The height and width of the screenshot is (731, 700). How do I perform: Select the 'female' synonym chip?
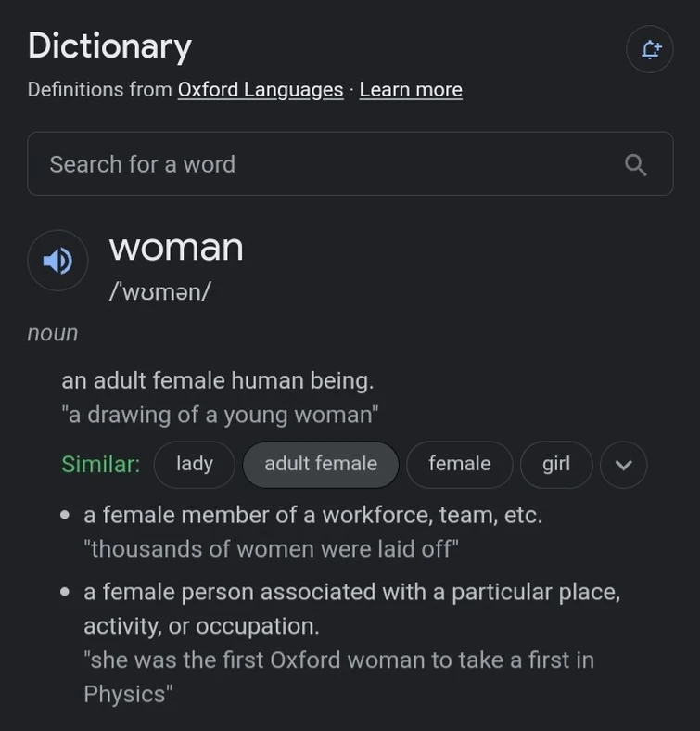459,464
